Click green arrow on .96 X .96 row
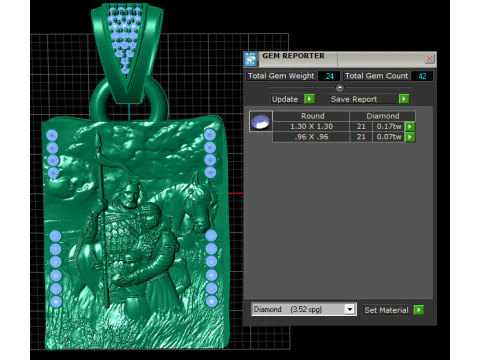Screen dimensions: 480x360 click(x=410, y=137)
